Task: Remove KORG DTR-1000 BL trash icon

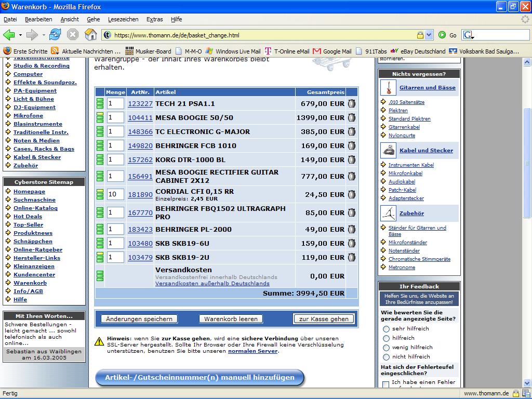Action: pos(352,159)
